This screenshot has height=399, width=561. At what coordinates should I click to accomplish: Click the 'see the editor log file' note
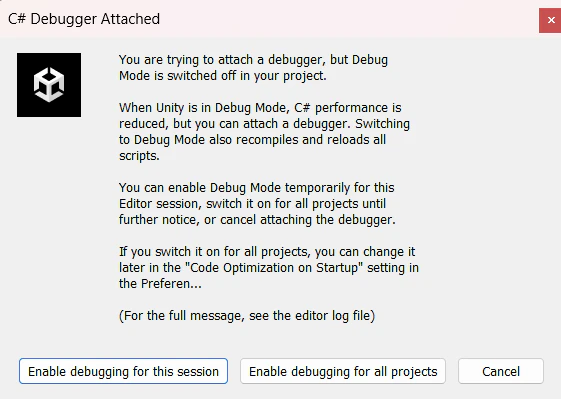[x=312, y=316]
